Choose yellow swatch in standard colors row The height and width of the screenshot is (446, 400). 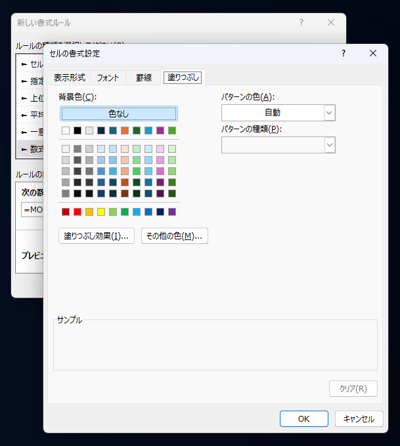click(x=101, y=212)
